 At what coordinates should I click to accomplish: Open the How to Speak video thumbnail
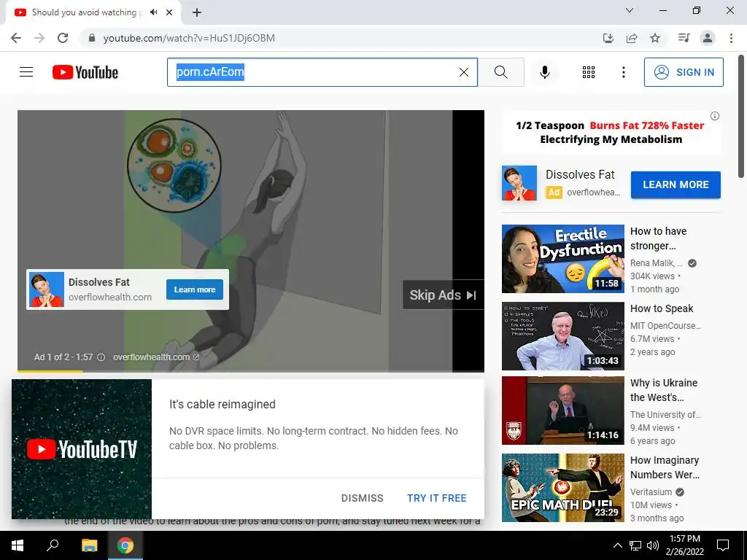(562, 336)
